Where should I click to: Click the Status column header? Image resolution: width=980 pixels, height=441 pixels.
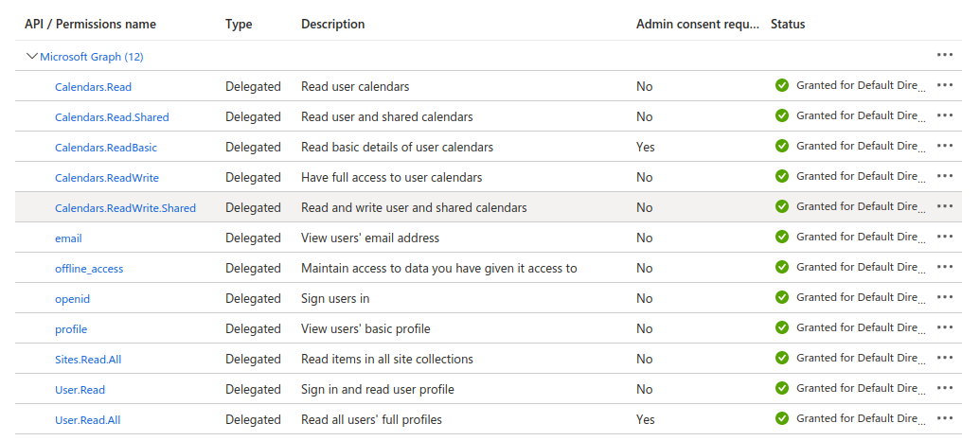coord(788,24)
